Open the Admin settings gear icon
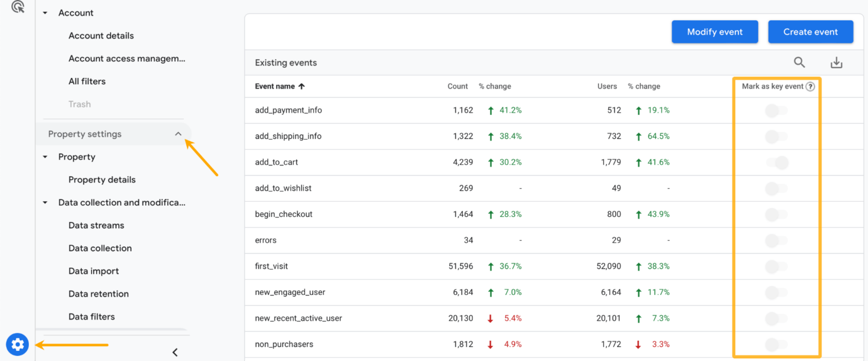Viewport: 868px width, 361px height. coord(18,344)
